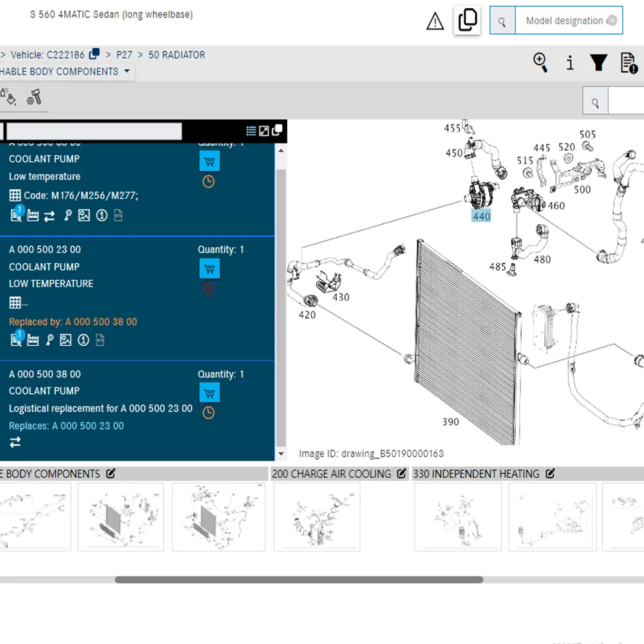The height and width of the screenshot is (644, 644).
Task: Edit the 200 CHARGE AIR COOLING note
Action: 401,473
